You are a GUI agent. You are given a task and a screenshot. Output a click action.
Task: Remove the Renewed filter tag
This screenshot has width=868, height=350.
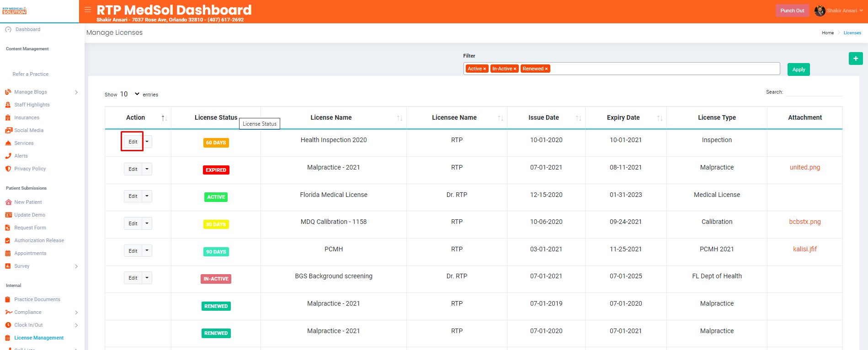coord(546,69)
